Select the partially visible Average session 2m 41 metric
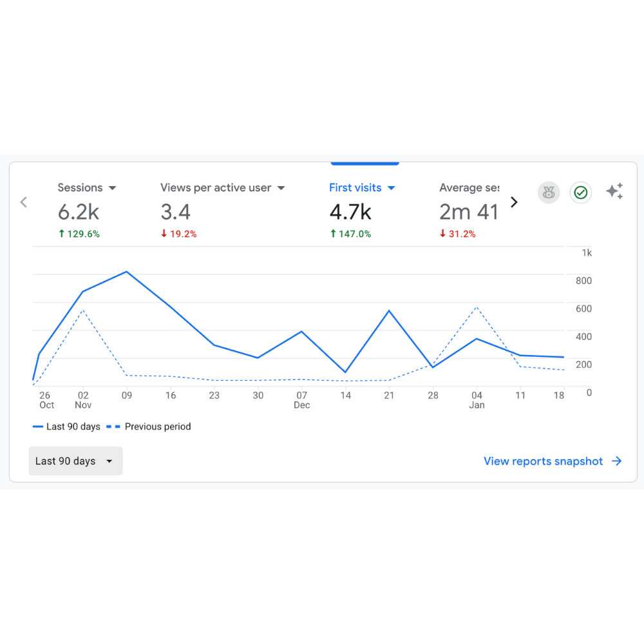This screenshot has width=644, height=644. pos(468,212)
